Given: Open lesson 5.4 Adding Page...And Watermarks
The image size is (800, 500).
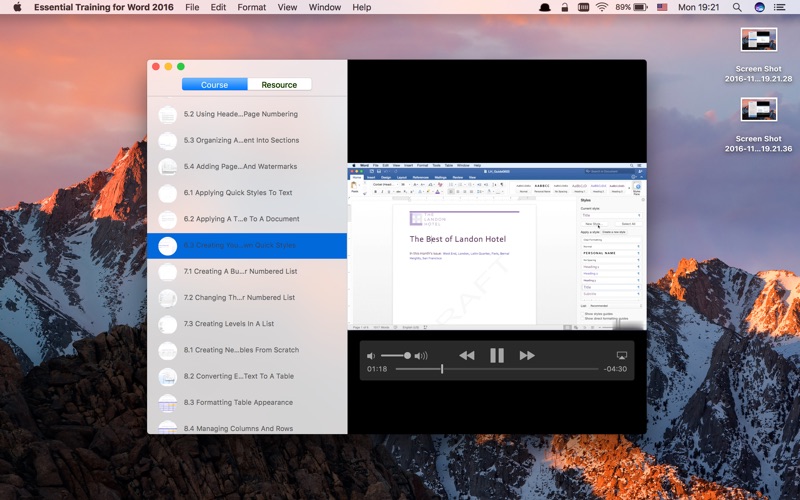Looking at the screenshot, I should coord(247,166).
